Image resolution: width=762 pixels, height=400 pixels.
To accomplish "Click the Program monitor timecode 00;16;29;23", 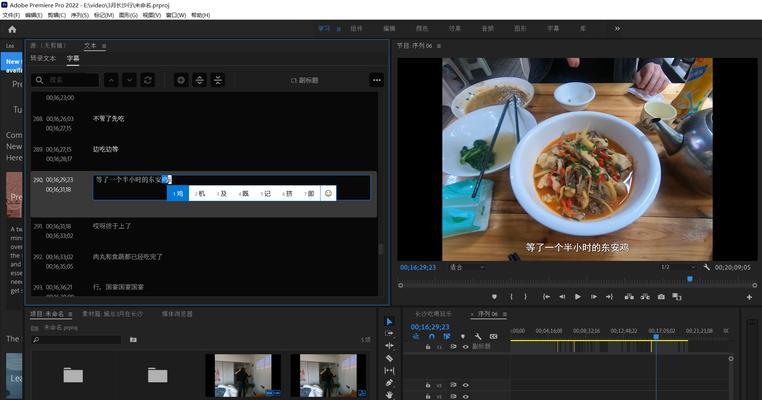I will [x=418, y=267].
